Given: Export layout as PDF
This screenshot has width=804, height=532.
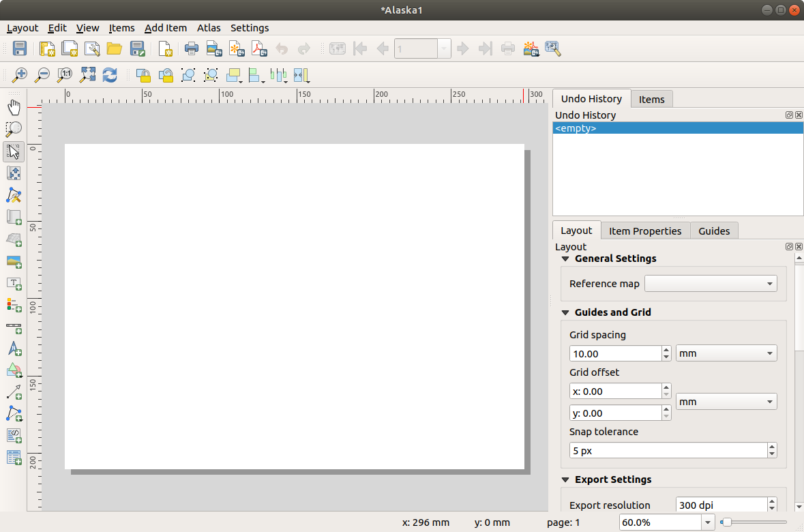Looking at the screenshot, I should pos(259,48).
